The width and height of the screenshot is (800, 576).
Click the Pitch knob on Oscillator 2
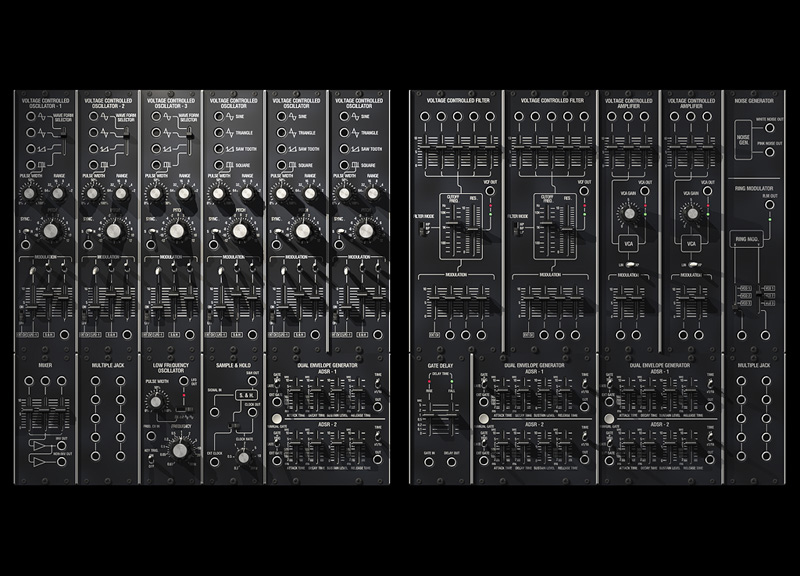tap(114, 230)
